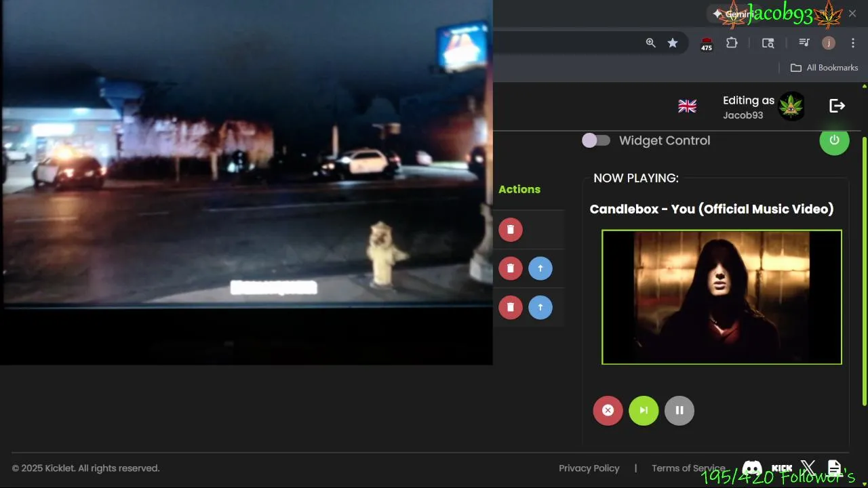
Task: Click the logout arrow icon
Action: (837, 106)
